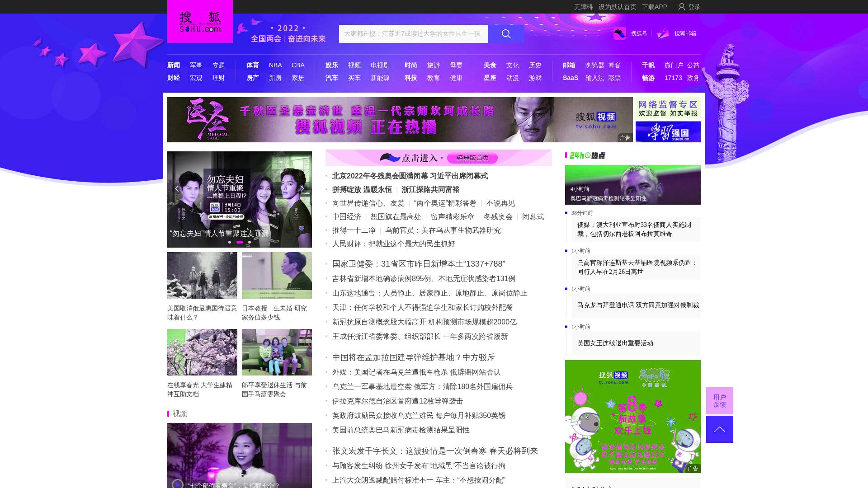
Task: Select the first carousel dot indicator
Action: coord(230,242)
